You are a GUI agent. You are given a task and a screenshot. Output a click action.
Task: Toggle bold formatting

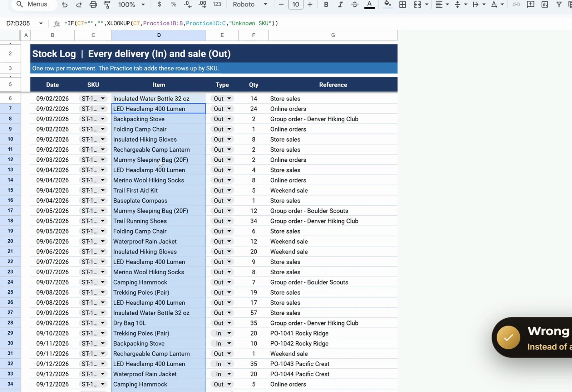[326, 4]
